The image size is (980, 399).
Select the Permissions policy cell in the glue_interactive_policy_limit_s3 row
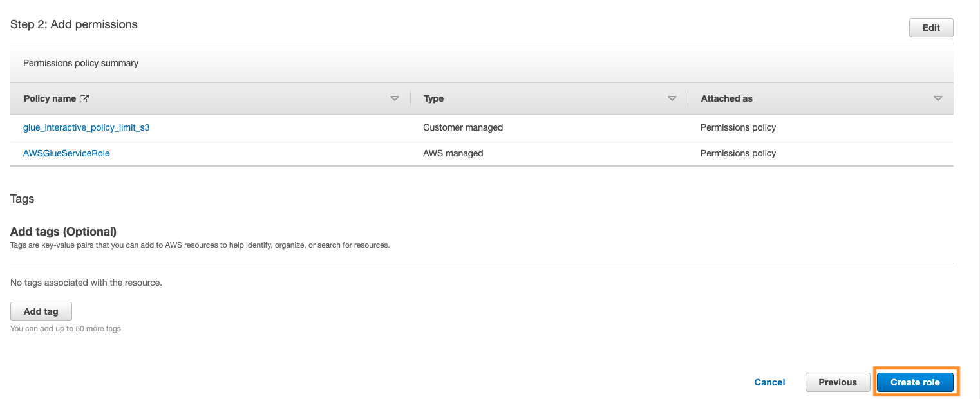pos(739,127)
